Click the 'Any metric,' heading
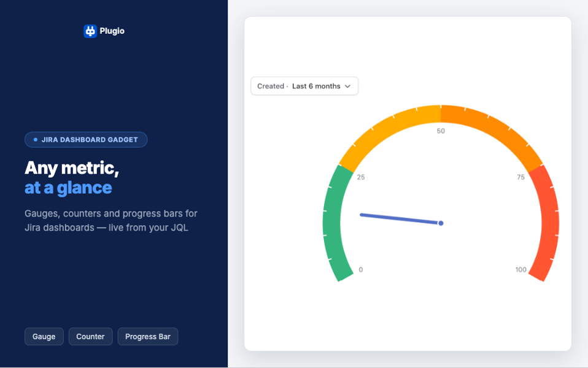Image resolution: width=588 pixels, height=368 pixels. (72, 168)
